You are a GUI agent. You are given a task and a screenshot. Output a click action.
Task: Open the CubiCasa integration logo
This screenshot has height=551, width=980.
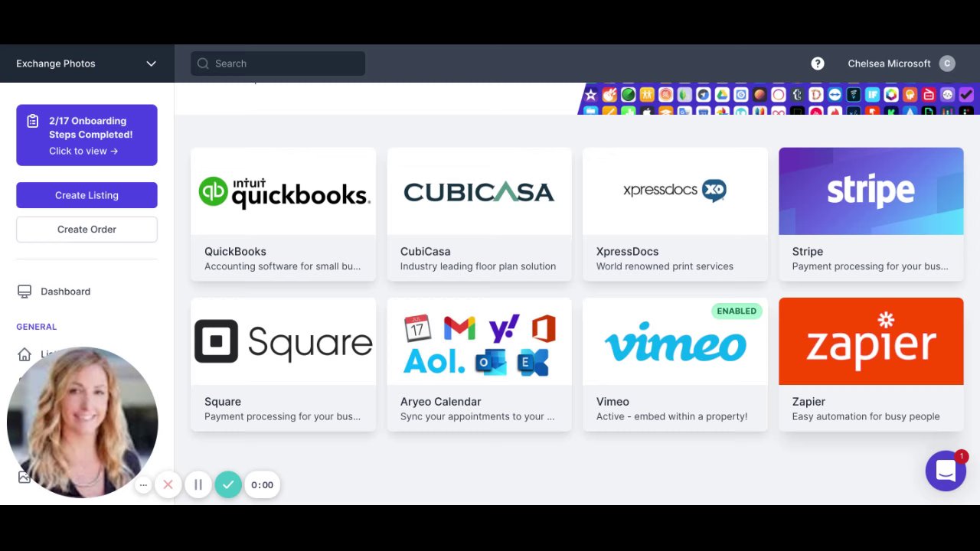(x=479, y=191)
